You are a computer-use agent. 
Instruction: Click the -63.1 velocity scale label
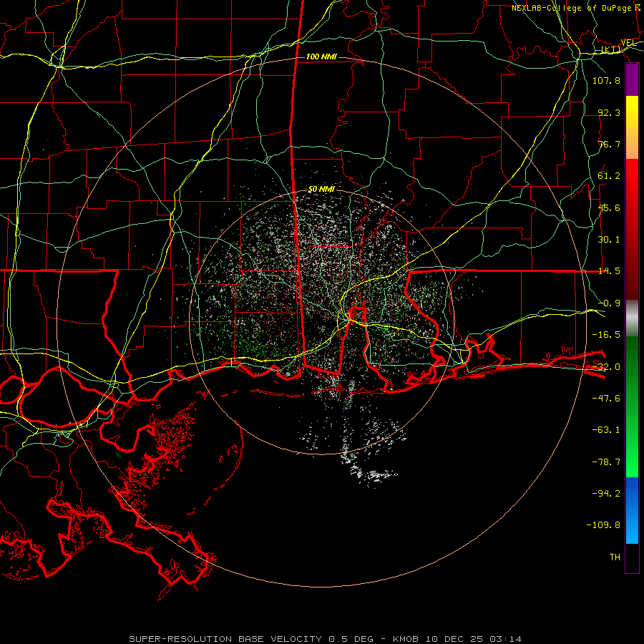pos(606,430)
